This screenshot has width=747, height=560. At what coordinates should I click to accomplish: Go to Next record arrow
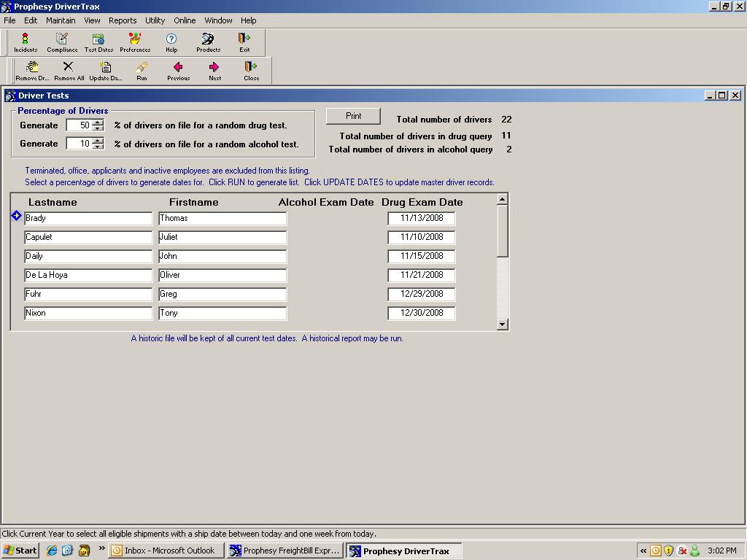[214, 71]
